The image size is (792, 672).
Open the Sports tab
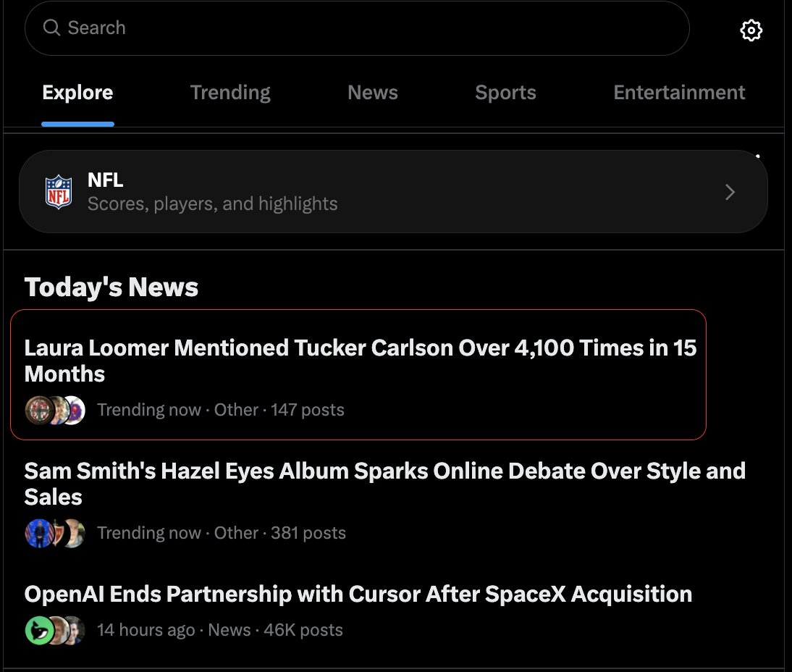tap(505, 93)
